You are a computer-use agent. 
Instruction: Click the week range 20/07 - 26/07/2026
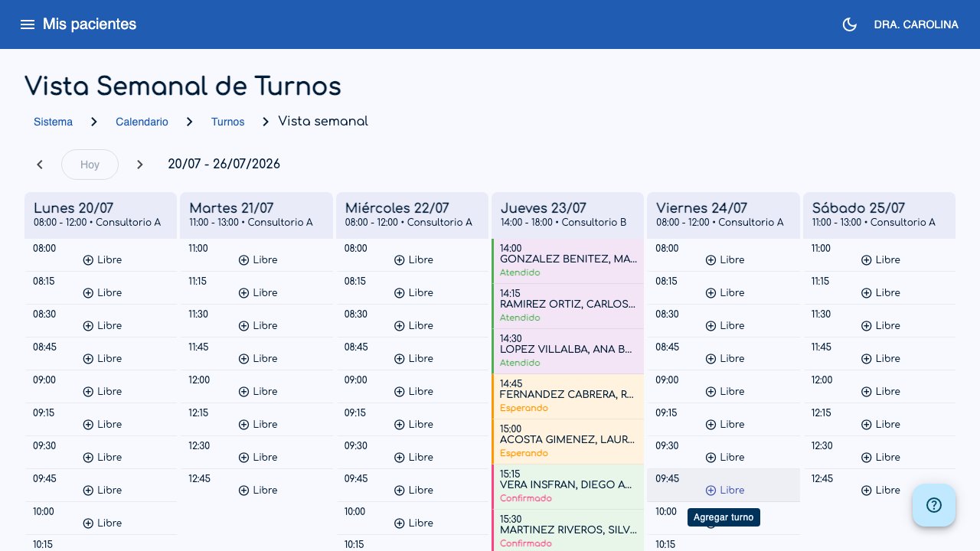[224, 164]
